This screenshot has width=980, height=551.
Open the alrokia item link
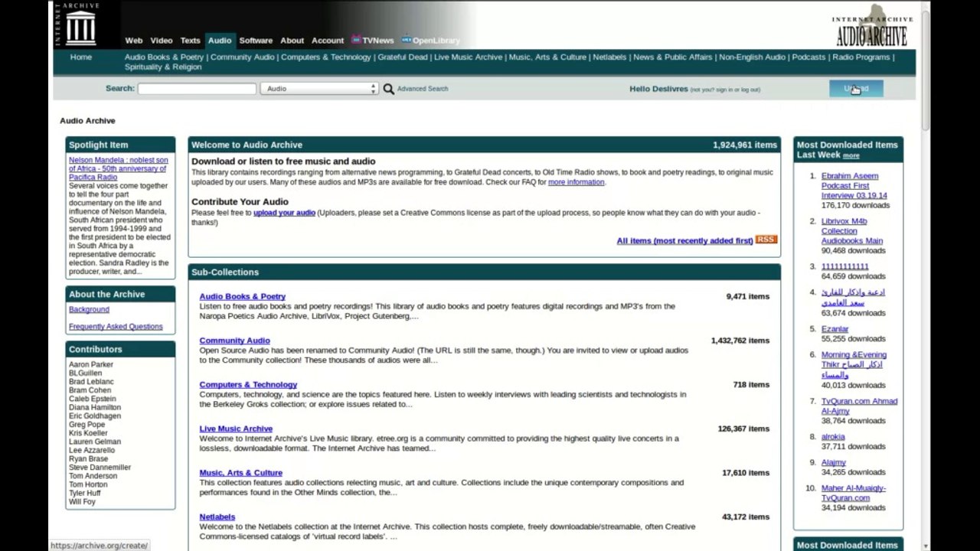coord(833,437)
